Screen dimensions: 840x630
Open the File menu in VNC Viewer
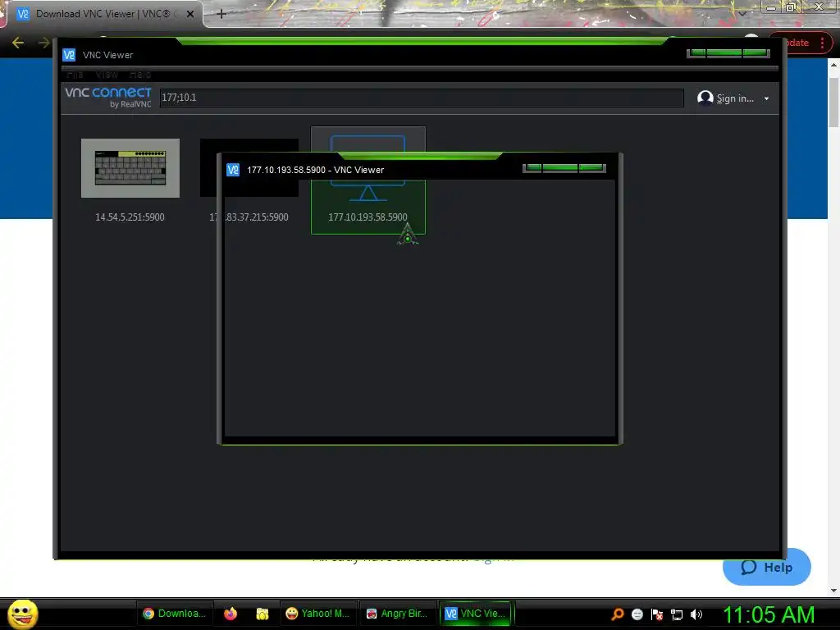pyautogui.click(x=75, y=75)
